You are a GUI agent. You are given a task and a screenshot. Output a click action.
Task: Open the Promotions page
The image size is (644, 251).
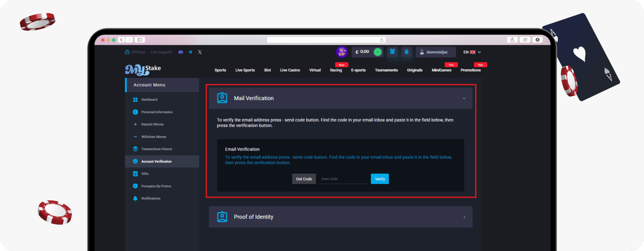coord(470,70)
